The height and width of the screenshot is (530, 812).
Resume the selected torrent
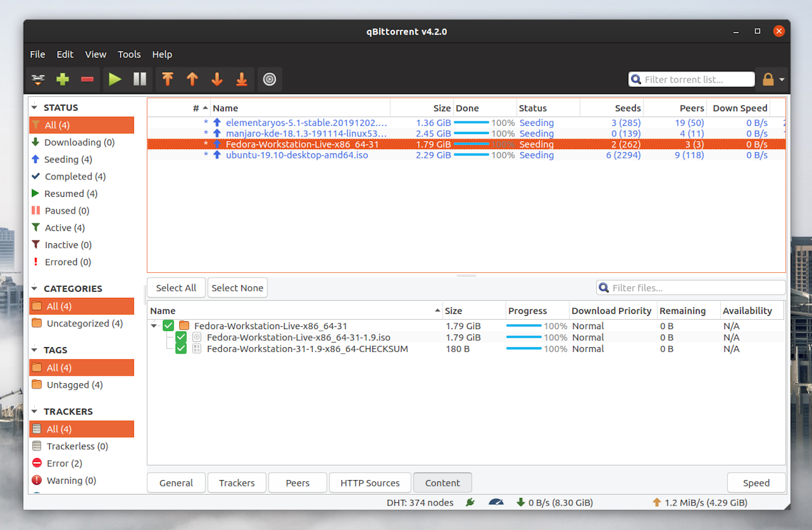coord(115,79)
